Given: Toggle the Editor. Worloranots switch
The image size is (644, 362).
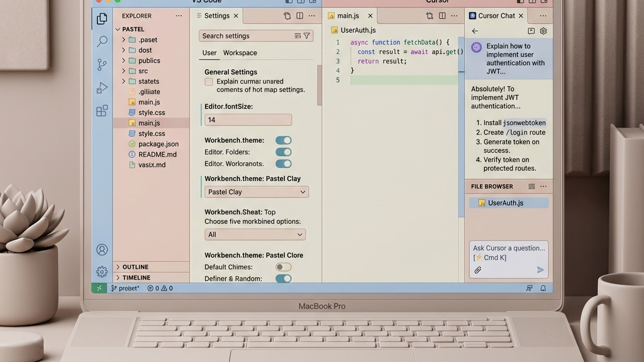Looking at the screenshot, I should coord(284,164).
